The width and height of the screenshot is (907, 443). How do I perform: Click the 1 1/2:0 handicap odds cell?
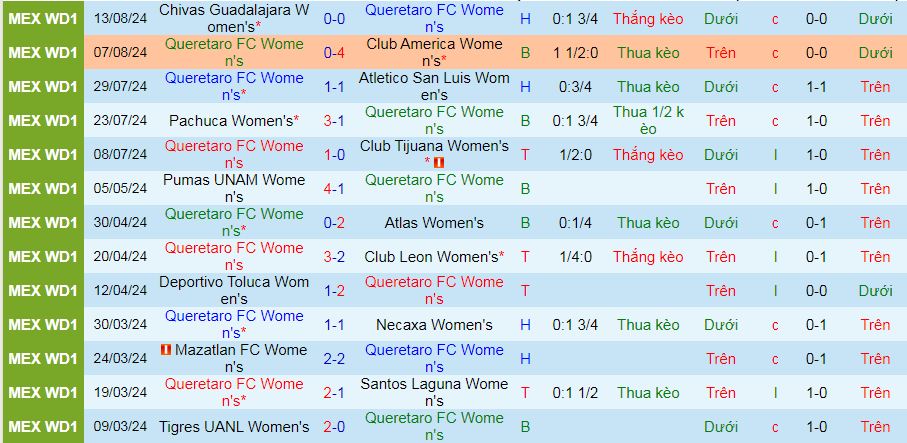575,53
